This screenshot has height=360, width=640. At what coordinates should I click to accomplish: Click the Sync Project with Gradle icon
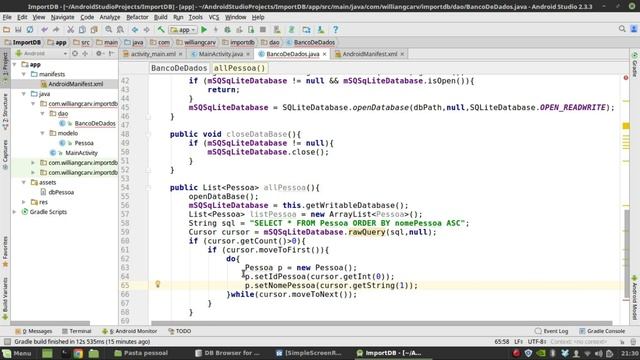[x=291, y=29]
